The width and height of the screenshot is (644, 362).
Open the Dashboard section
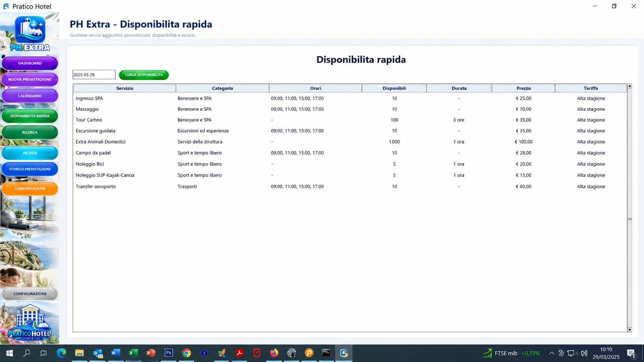(x=30, y=63)
